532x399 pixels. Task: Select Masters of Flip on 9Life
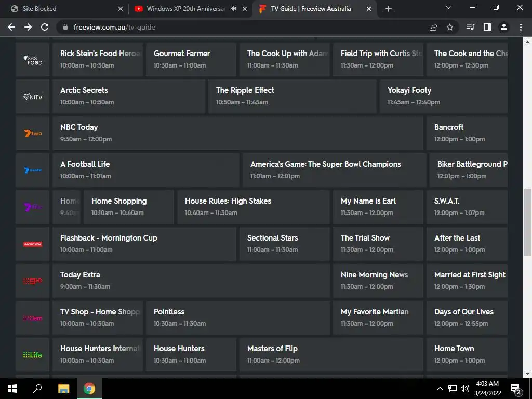(331, 355)
